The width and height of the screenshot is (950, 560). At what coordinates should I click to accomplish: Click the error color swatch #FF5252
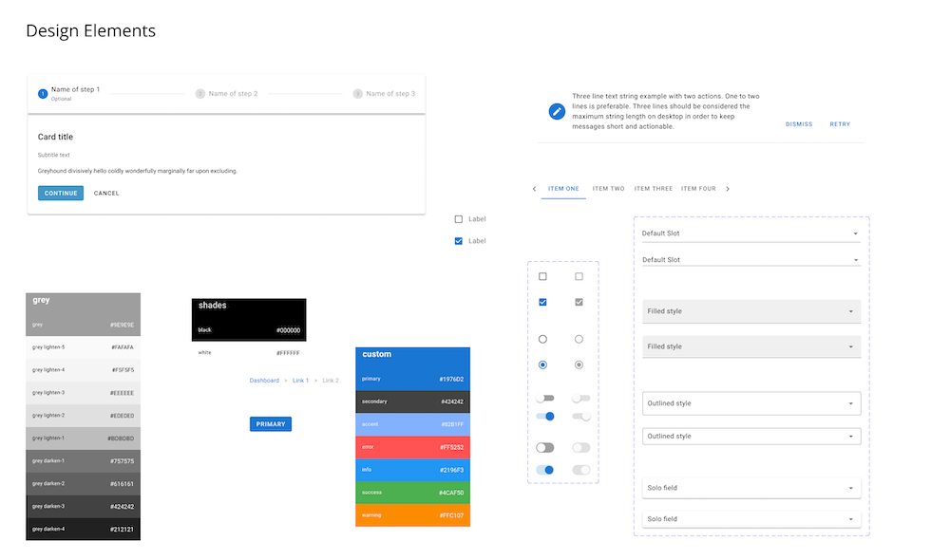click(412, 447)
